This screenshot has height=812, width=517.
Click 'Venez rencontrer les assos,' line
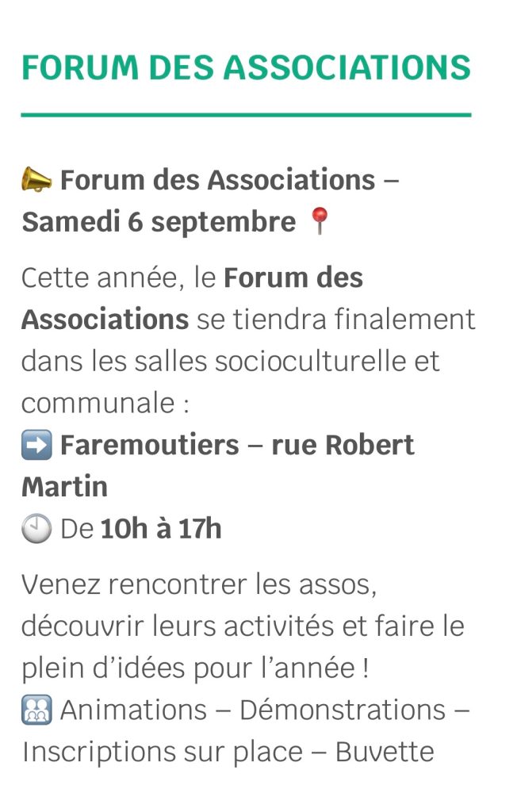(199, 584)
